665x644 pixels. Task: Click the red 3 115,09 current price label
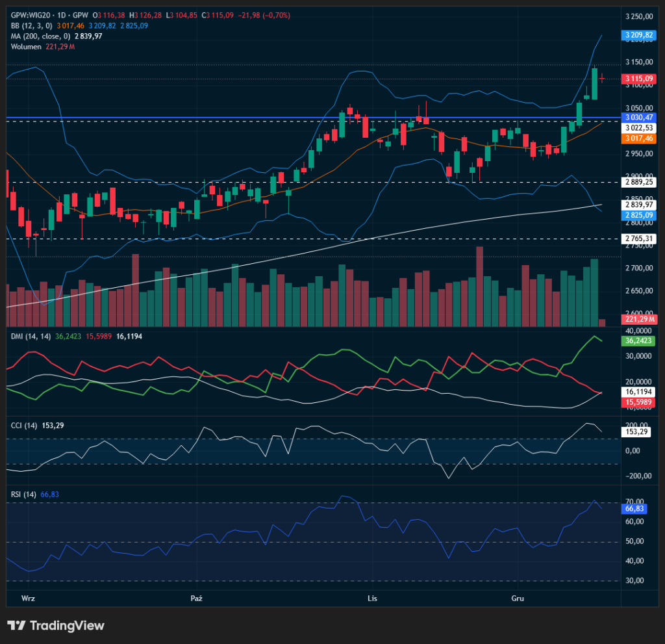coord(639,79)
